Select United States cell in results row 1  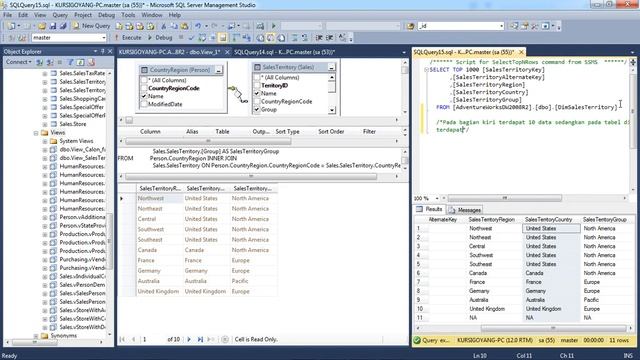(x=551, y=229)
